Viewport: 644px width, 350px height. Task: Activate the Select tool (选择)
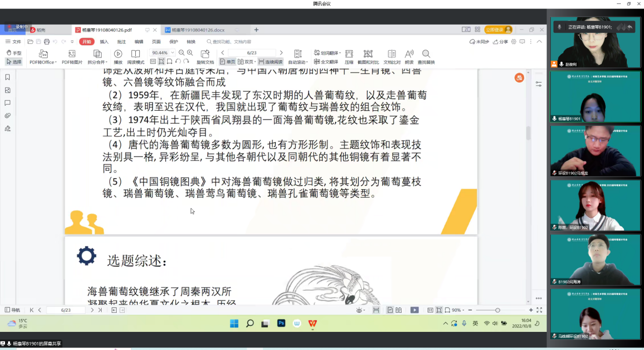pos(14,62)
